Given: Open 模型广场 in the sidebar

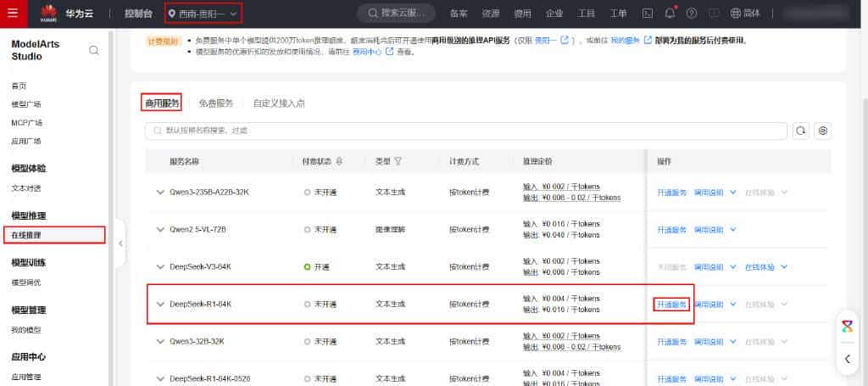Looking at the screenshot, I should pos(26,104).
